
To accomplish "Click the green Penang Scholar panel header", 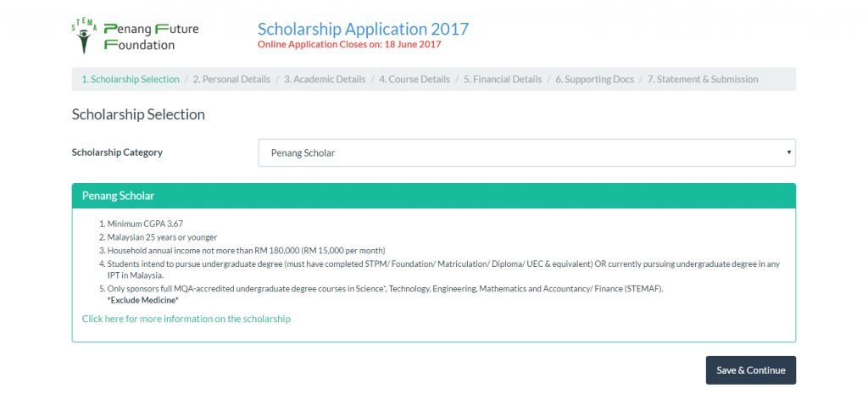I will (433, 196).
